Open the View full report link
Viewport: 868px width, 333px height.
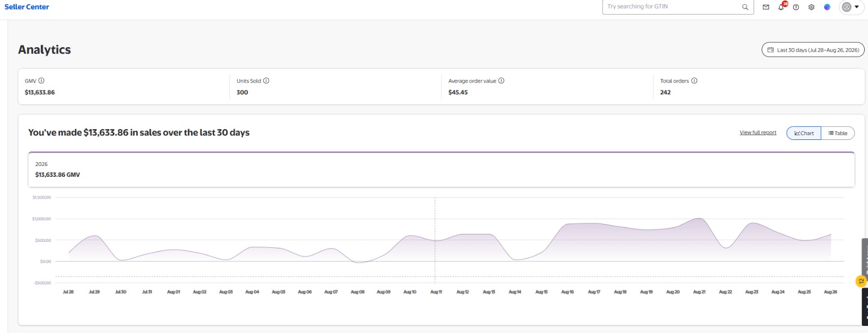coord(757,132)
